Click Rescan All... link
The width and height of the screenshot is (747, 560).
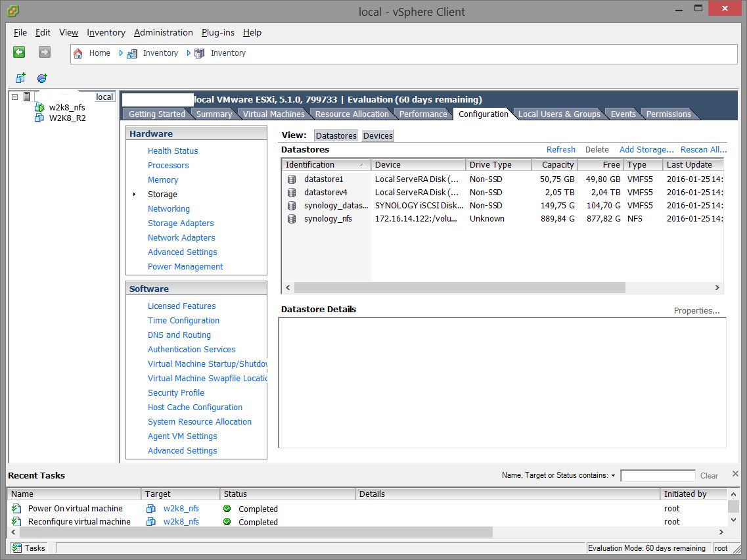tap(704, 150)
